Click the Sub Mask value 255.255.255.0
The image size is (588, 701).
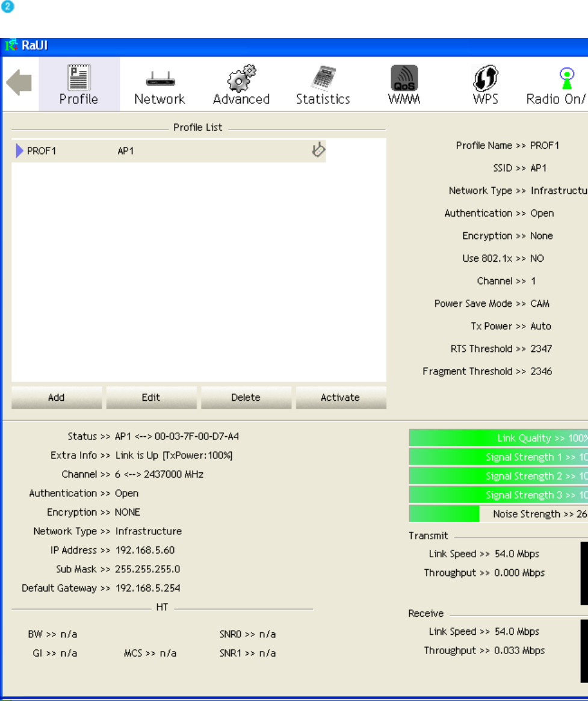pyautogui.click(x=147, y=569)
